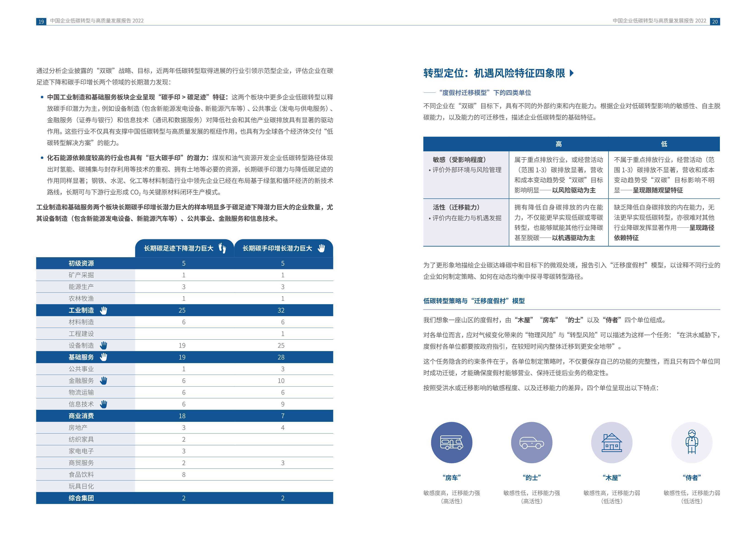Click the 低 column header in the quadrant table
This screenshot has height=534, width=756.
664,144
